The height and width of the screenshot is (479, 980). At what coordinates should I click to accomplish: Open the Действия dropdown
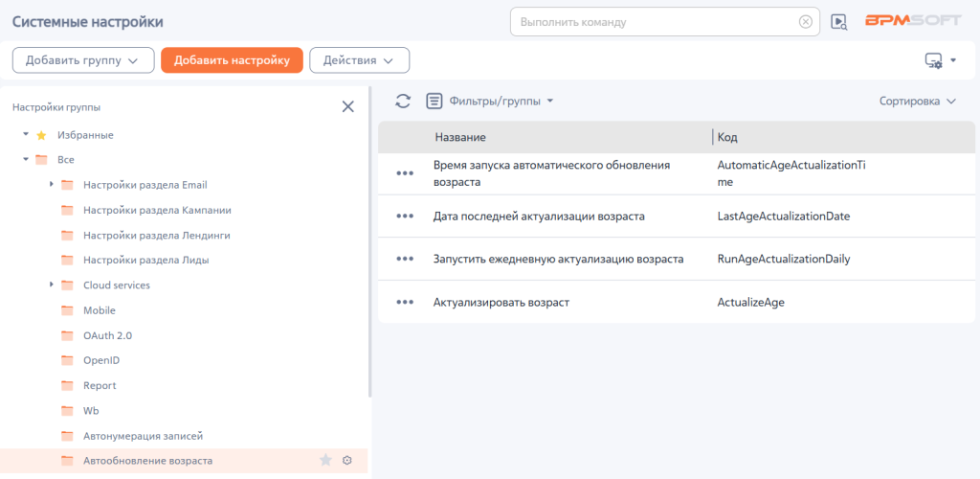pos(360,60)
